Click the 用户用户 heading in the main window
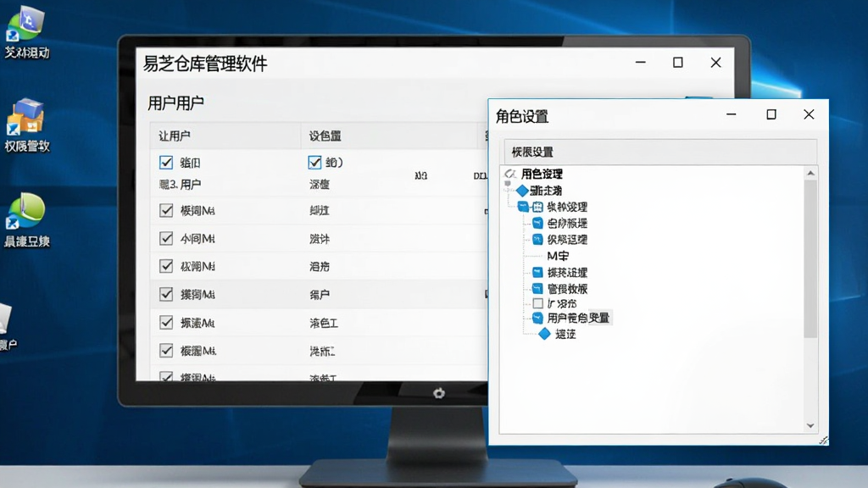 tap(175, 103)
